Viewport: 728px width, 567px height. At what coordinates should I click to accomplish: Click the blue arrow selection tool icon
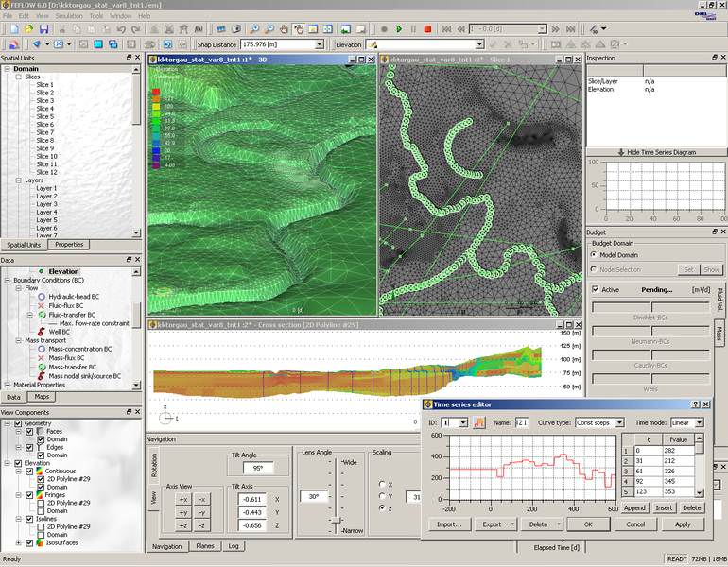pyautogui.click(x=36, y=44)
